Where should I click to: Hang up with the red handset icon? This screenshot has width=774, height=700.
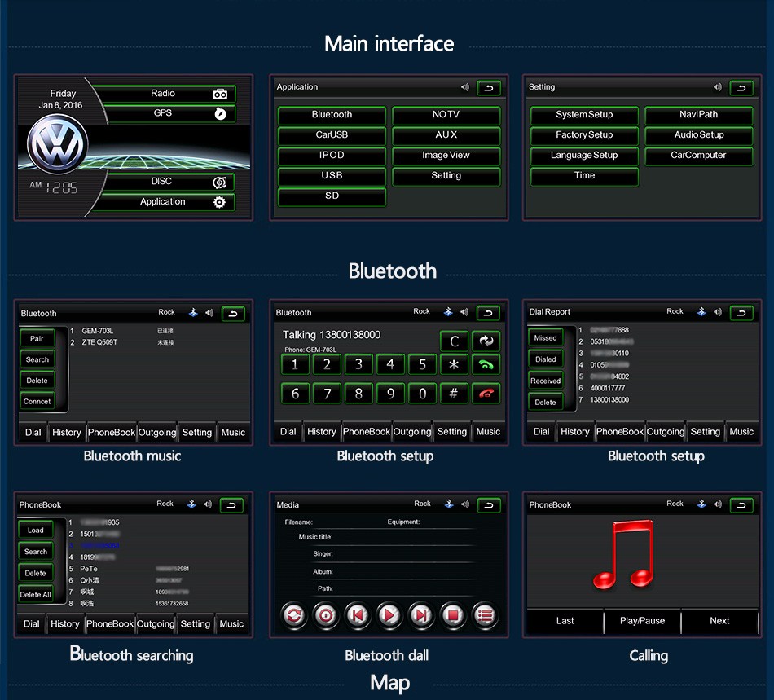point(486,394)
